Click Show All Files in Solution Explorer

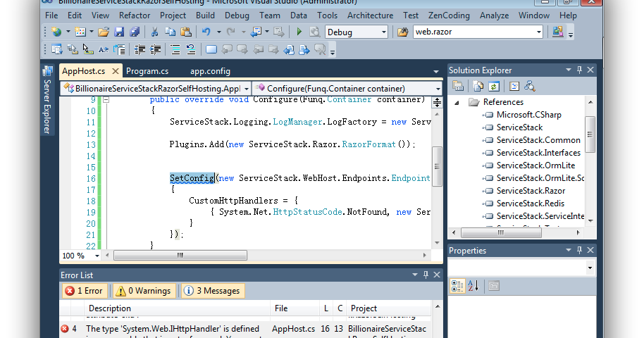[x=478, y=86]
